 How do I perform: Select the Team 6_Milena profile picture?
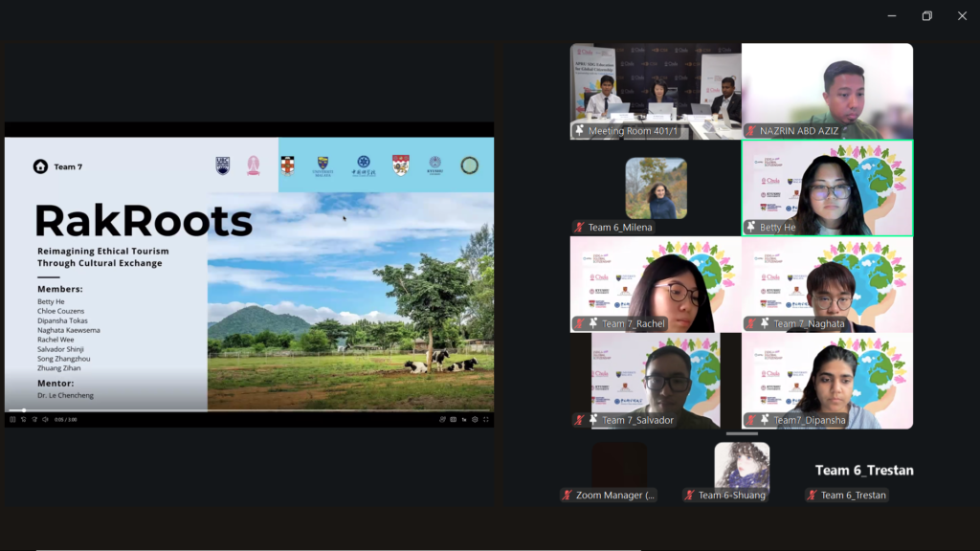[x=657, y=188]
